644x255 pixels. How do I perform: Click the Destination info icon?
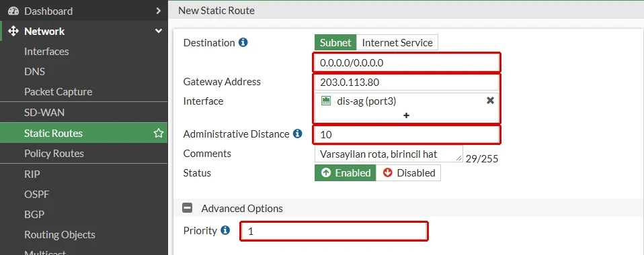click(243, 42)
